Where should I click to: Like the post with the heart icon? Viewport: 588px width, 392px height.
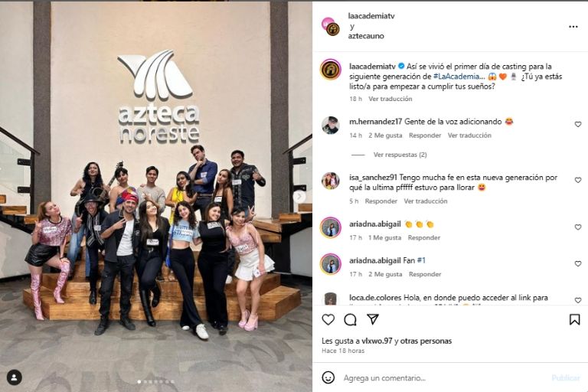[328, 319]
